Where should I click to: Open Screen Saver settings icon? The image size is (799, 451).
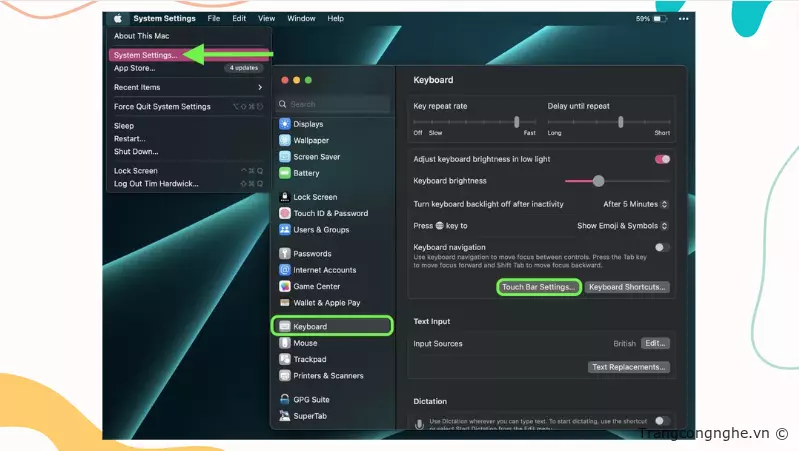coord(285,157)
